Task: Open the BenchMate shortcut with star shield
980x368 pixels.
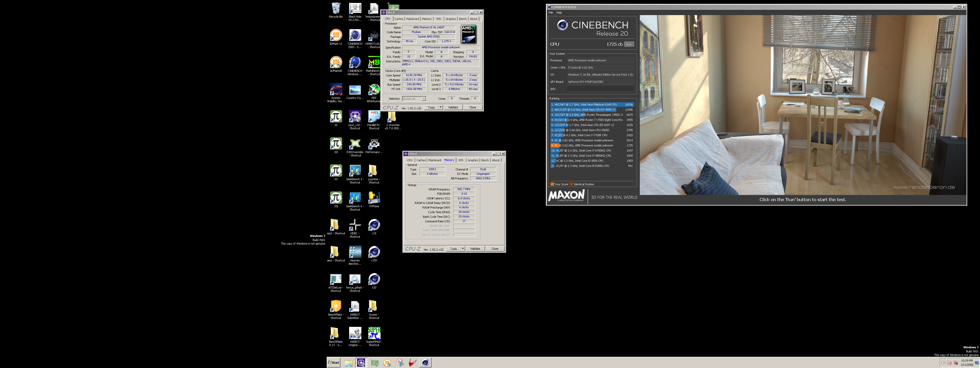Action: click(x=336, y=309)
